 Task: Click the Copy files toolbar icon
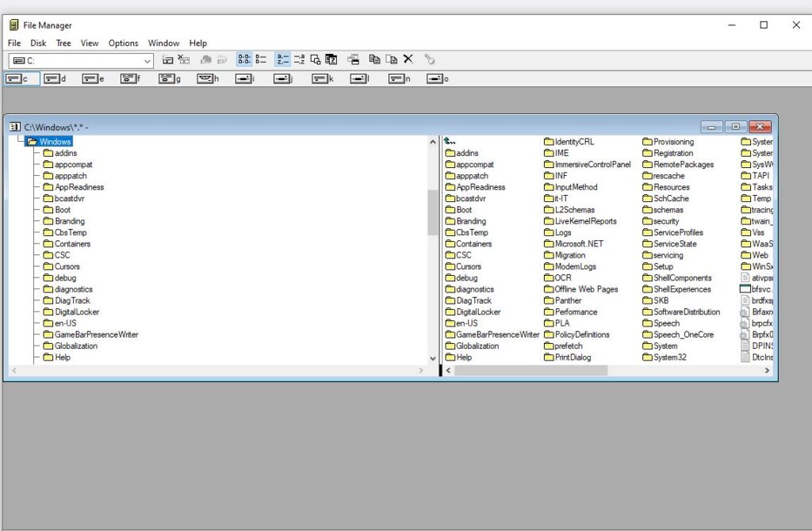[375, 60]
